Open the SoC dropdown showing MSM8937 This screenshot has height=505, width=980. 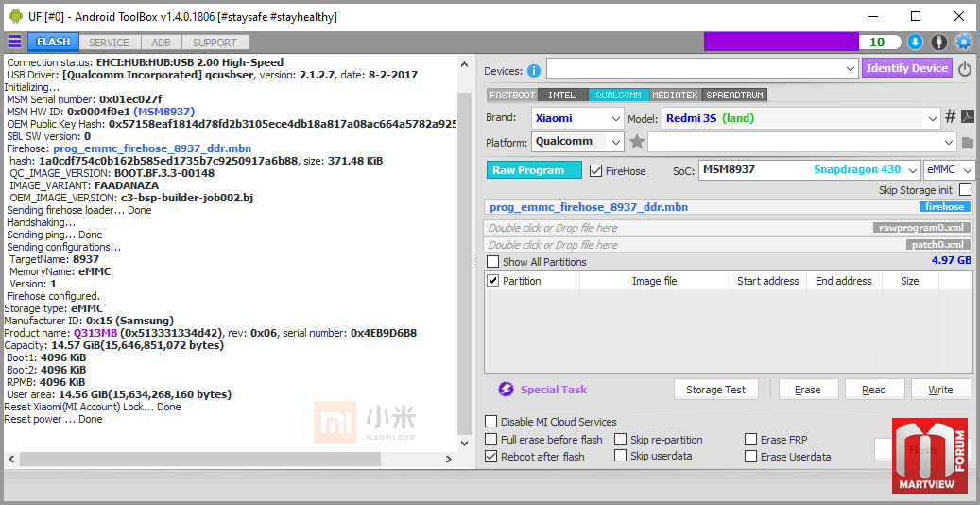912,171
